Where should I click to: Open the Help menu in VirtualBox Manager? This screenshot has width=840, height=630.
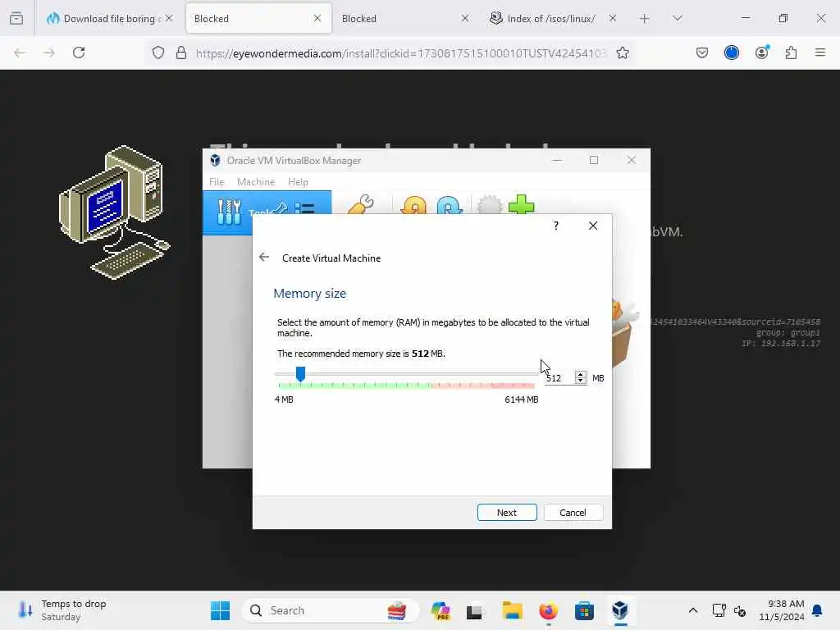click(x=298, y=181)
